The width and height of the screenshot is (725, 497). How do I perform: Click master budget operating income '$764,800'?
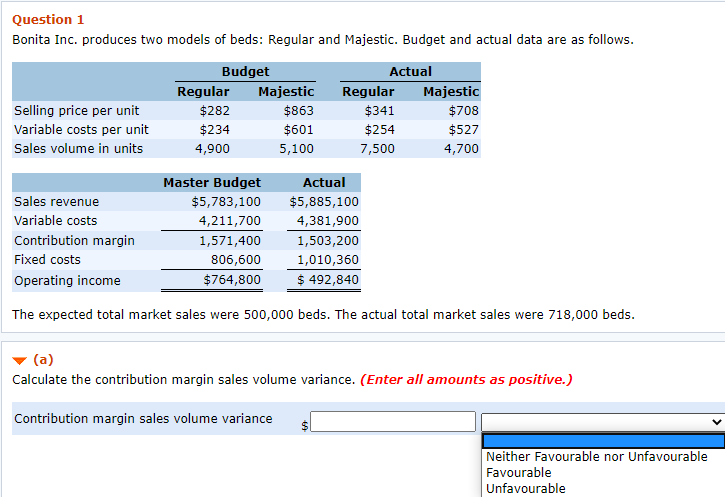tap(232, 280)
